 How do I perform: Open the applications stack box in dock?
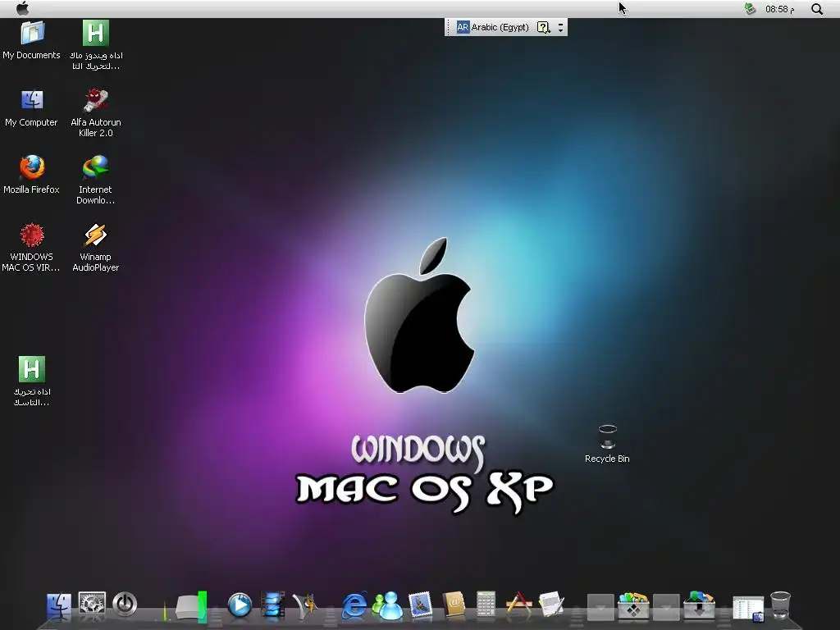click(x=633, y=606)
